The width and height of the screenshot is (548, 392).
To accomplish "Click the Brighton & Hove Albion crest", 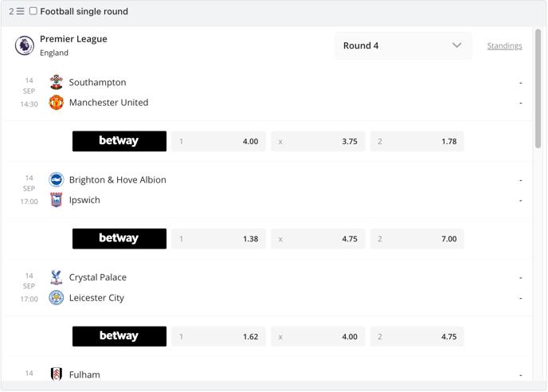I will [57, 180].
